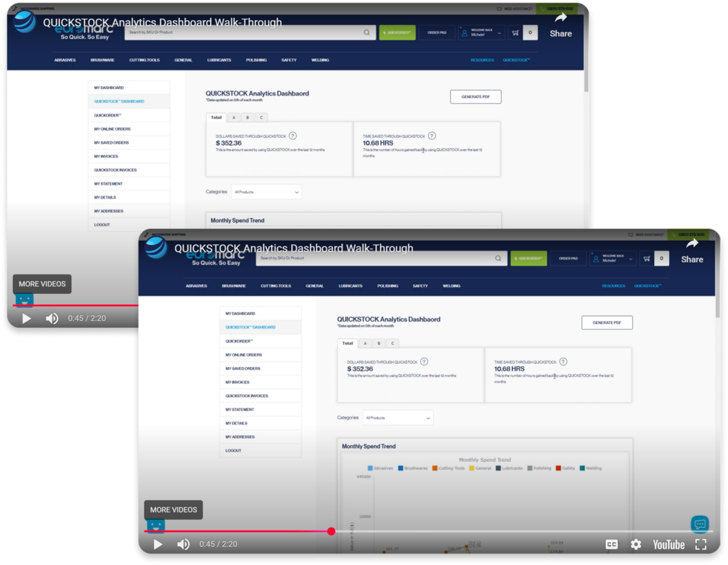Toggle closed captions CC on front video

click(612, 544)
